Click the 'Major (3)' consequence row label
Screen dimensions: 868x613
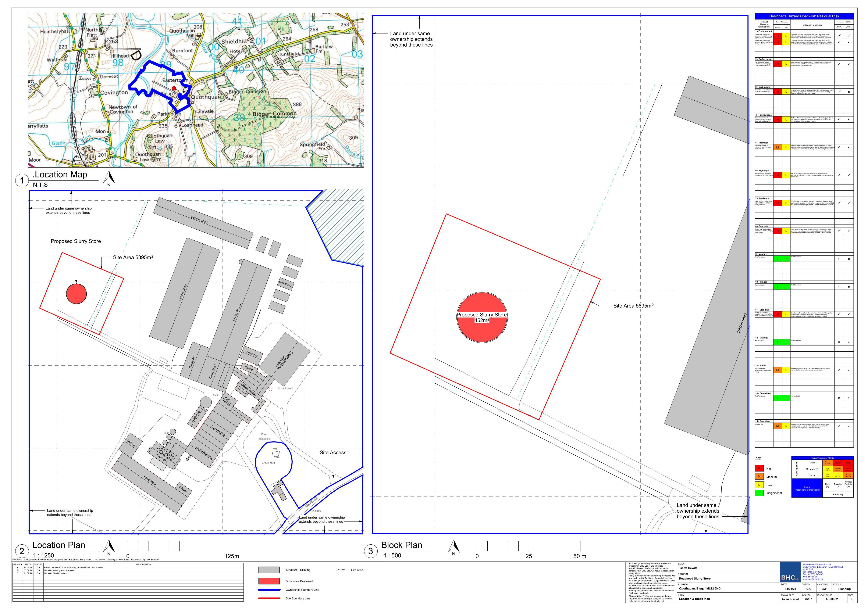(x=814, y=463)
